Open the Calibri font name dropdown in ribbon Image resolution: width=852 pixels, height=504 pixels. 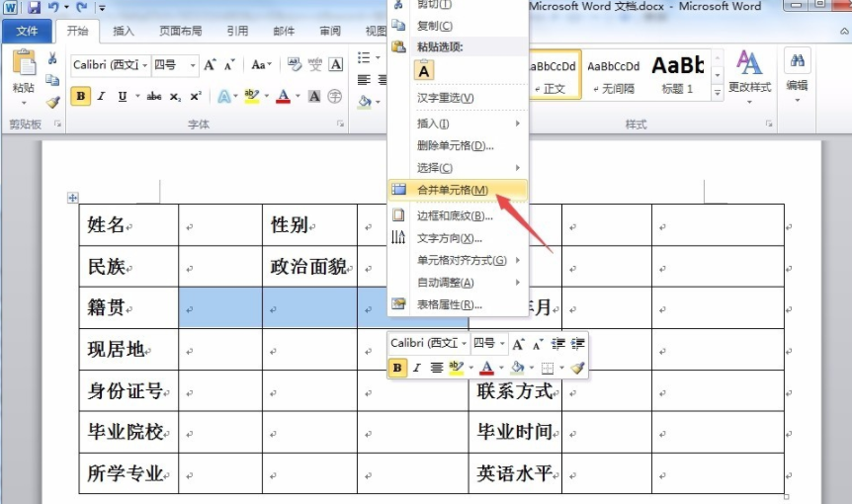pos(145,65)
